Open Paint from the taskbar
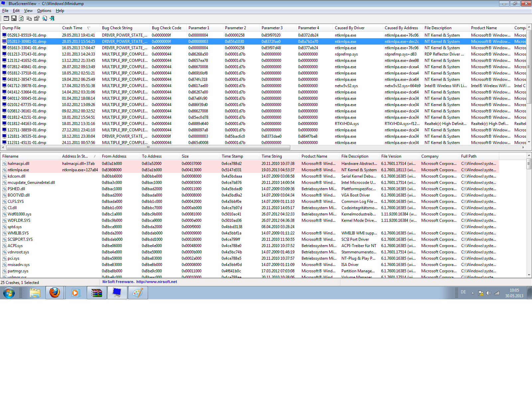This screenshot has height=418, width=532. click(x=138, y=293)
